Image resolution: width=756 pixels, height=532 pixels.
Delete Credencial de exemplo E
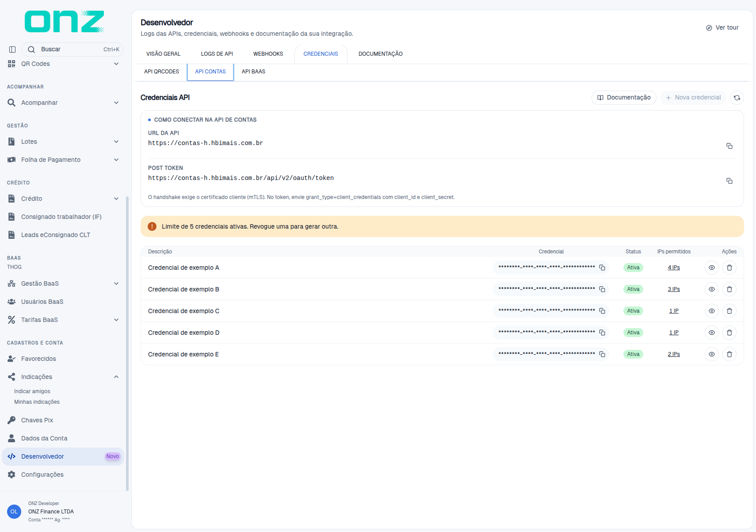pyautogui.click(x=729, y=354)
